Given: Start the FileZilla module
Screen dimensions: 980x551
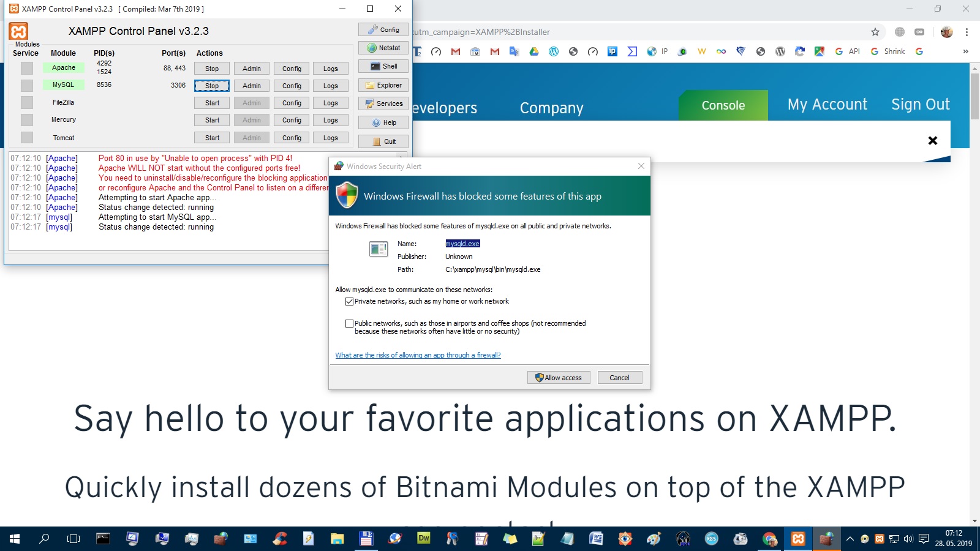Looking at the screenshot, I should pos(212,103).
